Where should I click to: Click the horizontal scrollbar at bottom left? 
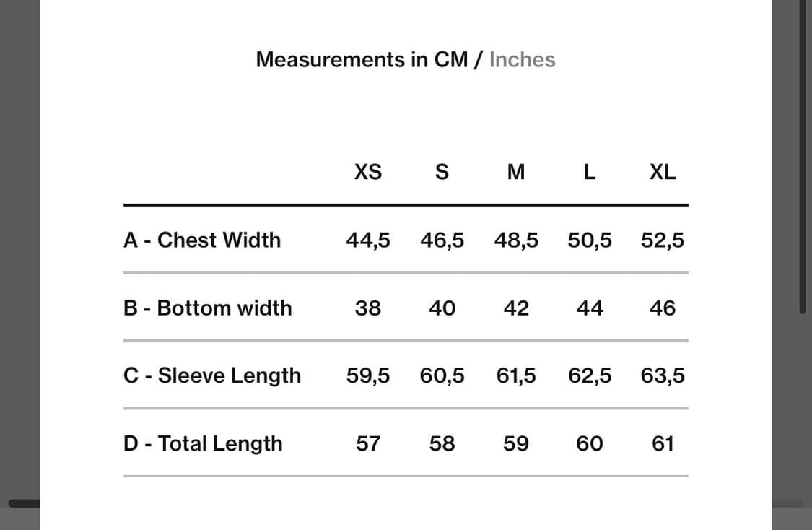click(24, 503)
